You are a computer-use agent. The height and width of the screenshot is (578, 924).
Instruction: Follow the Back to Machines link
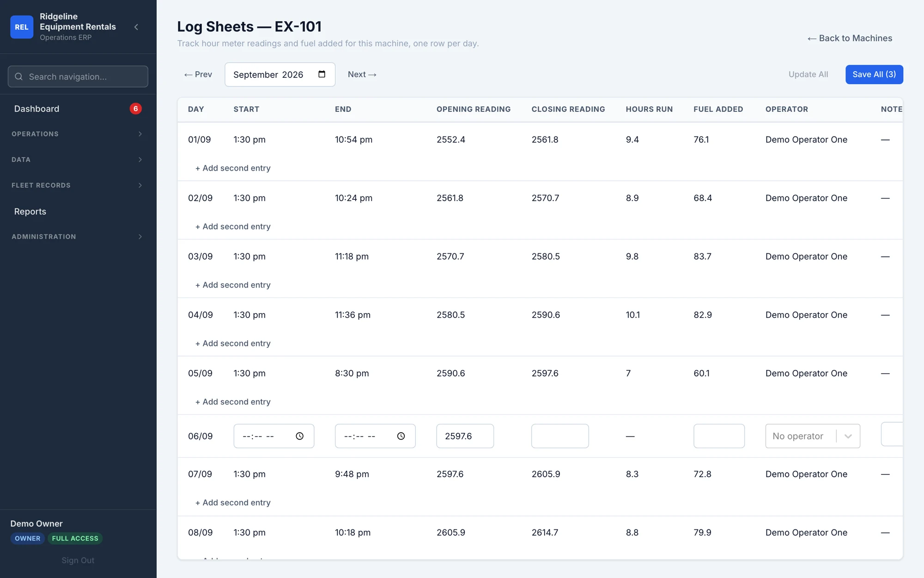[850, 38]
